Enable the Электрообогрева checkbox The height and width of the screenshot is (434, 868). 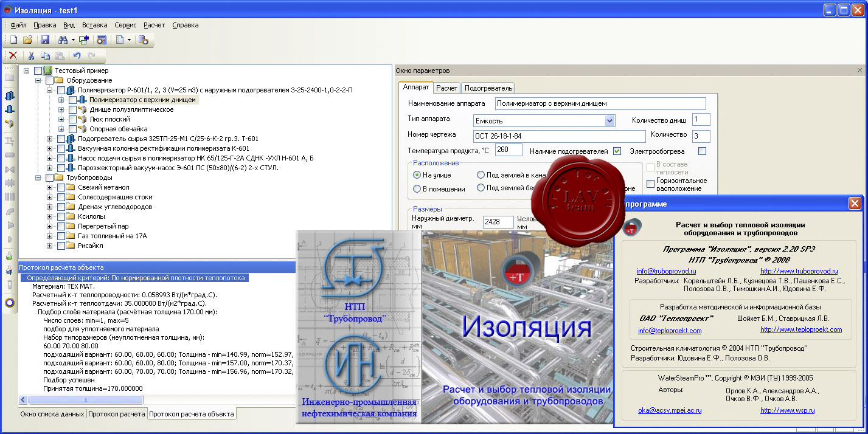(x=703, y=151)
